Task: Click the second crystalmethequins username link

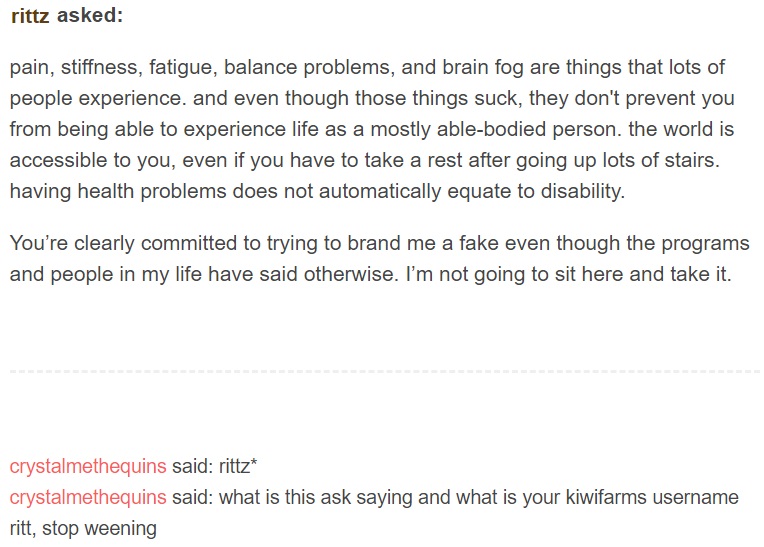Action: click(88, 497)
